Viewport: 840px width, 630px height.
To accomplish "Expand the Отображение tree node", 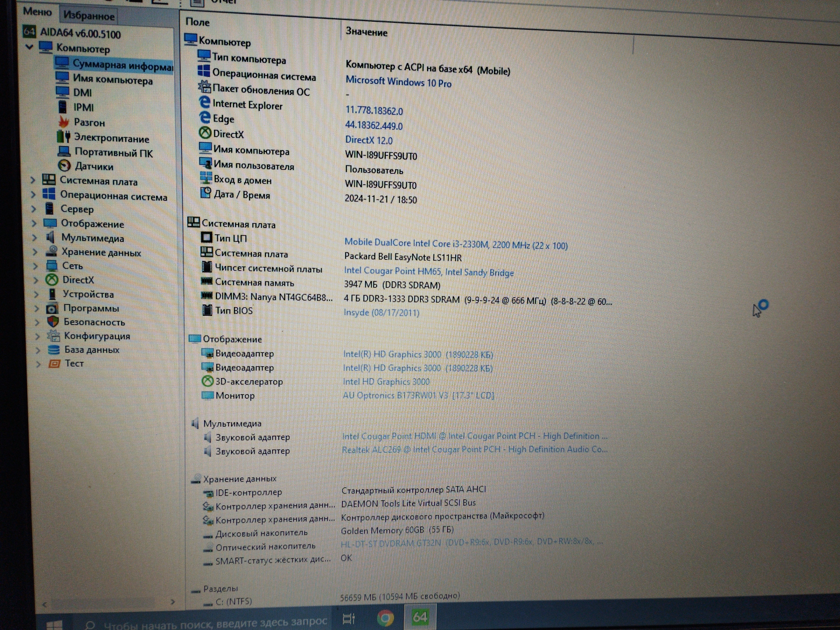I will pos(34,223).
